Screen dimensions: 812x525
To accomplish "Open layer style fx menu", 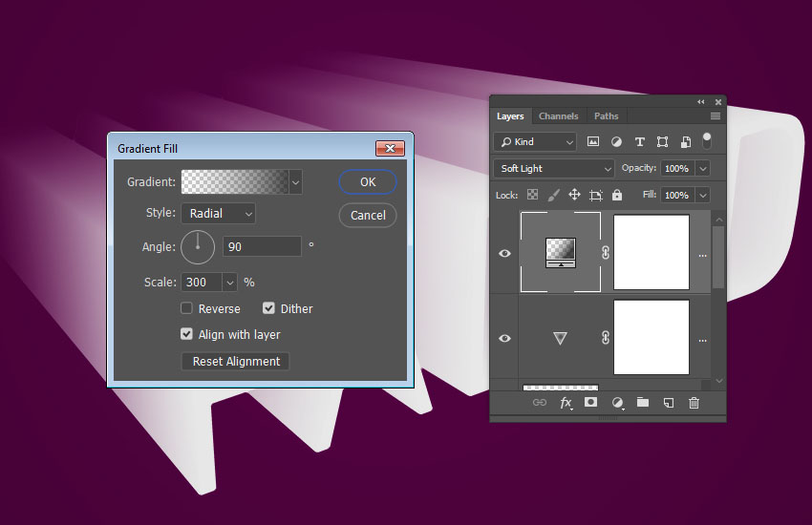I will click(566, 403).
